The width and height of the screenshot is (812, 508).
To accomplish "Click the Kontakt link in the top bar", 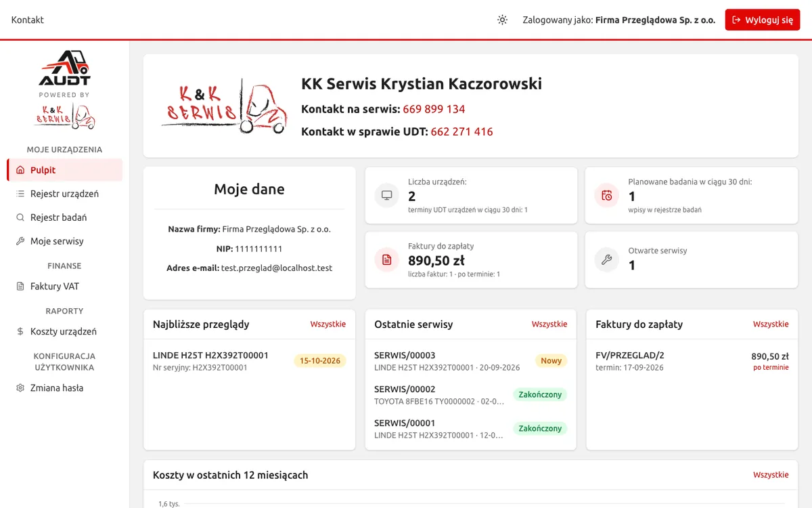I will click(28, 20).
